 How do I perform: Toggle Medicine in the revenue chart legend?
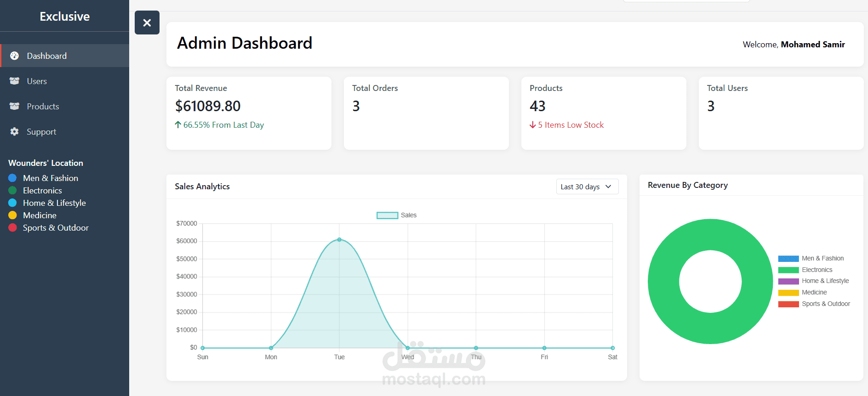(x=802, y=292)
